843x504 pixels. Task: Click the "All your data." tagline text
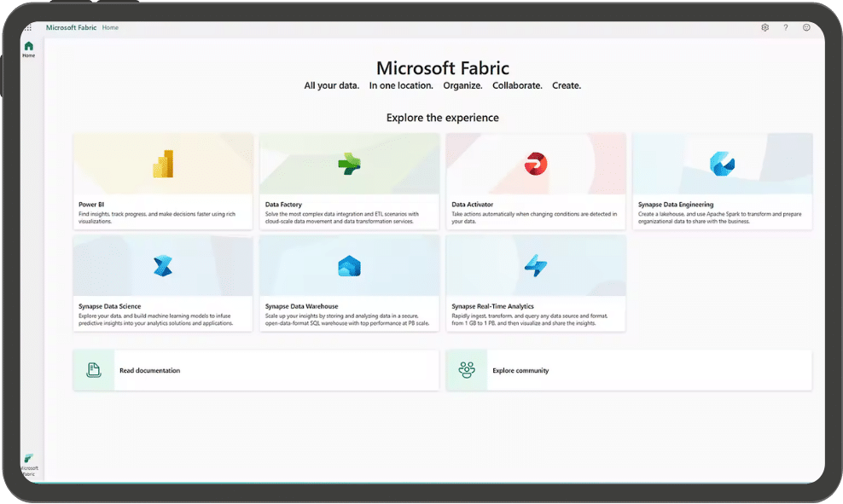[332, 85]
